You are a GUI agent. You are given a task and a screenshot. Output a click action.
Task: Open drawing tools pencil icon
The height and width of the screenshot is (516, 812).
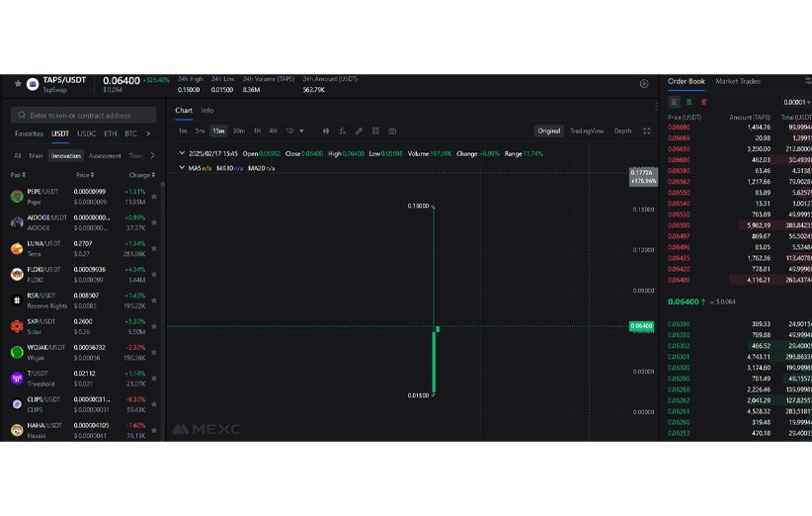click(359, 131)
